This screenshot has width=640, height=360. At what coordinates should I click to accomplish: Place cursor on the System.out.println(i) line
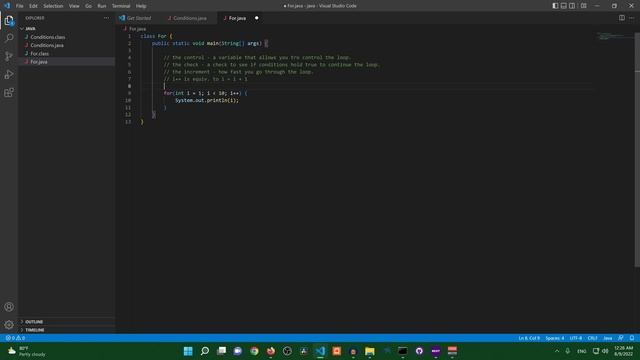(x=207, y=100)
